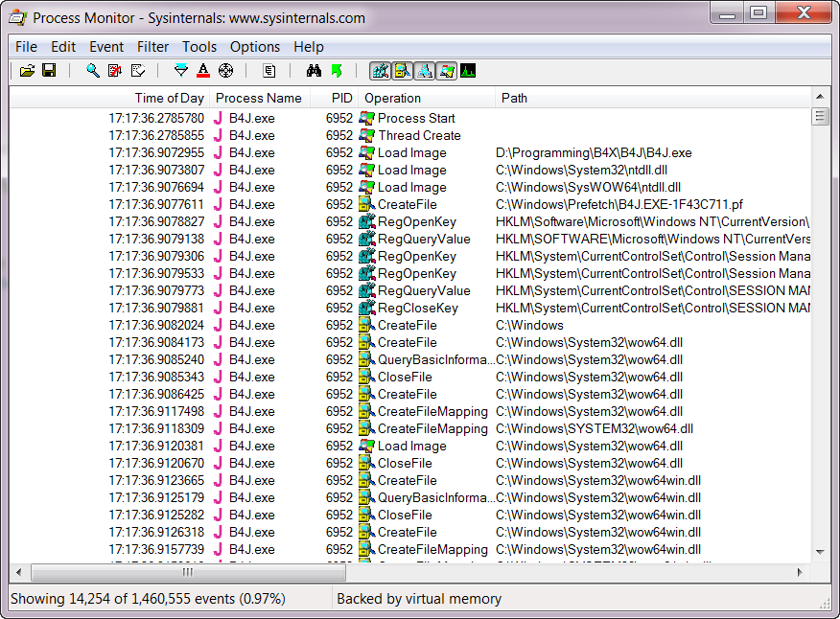This screenshot has height=619, width=840.
Task: Toggle Show Process and Thread Activity filter
Action: [x=446, y=71]
